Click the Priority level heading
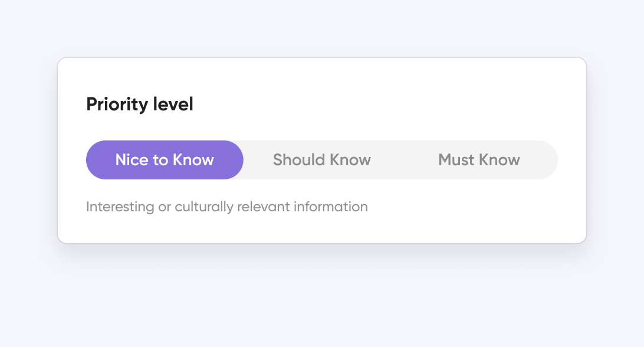 140,104
